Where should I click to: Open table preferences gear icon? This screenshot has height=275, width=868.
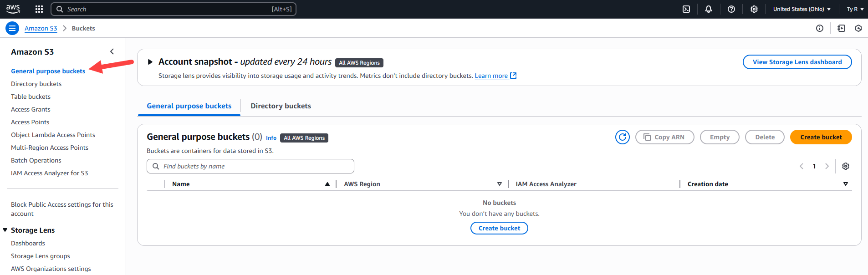[846, 166]
